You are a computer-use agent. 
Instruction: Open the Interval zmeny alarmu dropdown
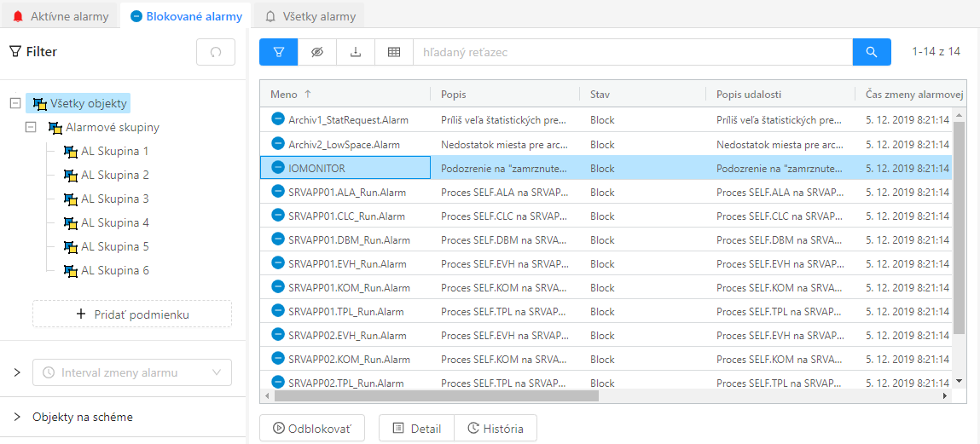click(132, 372)
